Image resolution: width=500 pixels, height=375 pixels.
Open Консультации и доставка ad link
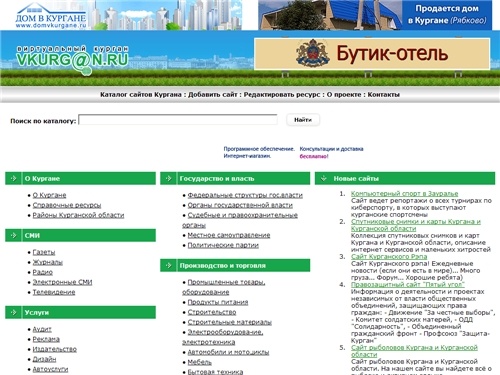point(331,149)
